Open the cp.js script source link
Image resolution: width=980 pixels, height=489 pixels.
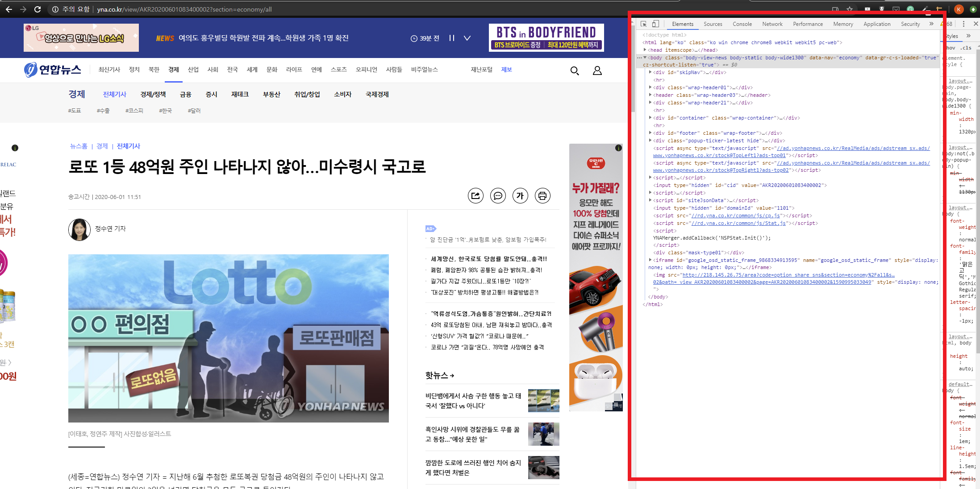click(736, 215)
